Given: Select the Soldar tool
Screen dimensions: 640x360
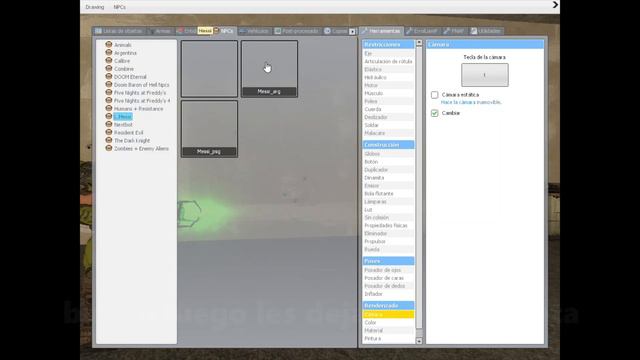Looking at the screenshot, I should tap(388, 125).
